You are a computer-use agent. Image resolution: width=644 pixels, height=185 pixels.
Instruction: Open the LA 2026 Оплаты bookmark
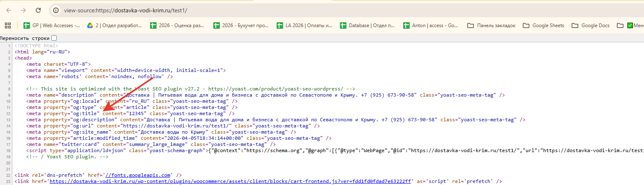pos(305,25)
